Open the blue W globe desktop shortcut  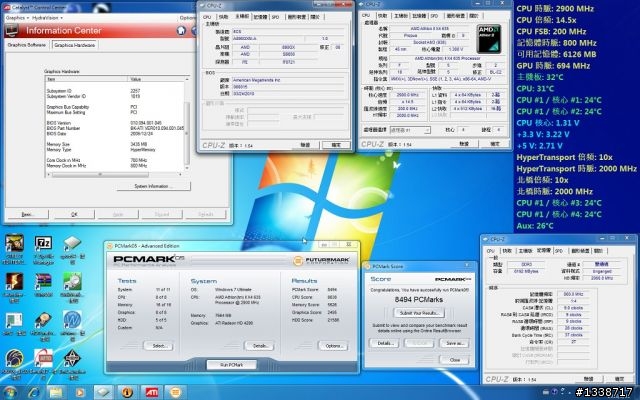click(x=72, y=320)
